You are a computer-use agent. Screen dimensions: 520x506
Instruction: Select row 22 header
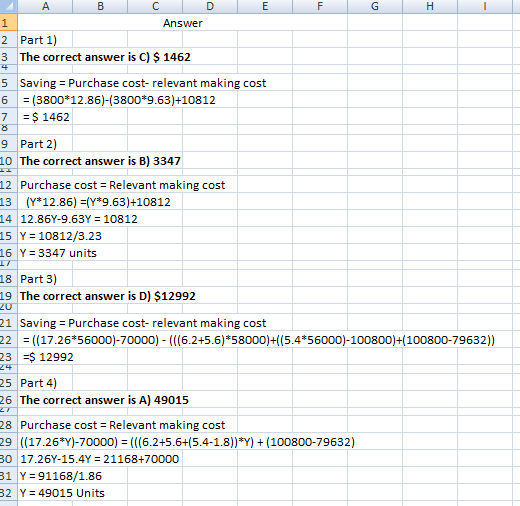click(9, 340)
